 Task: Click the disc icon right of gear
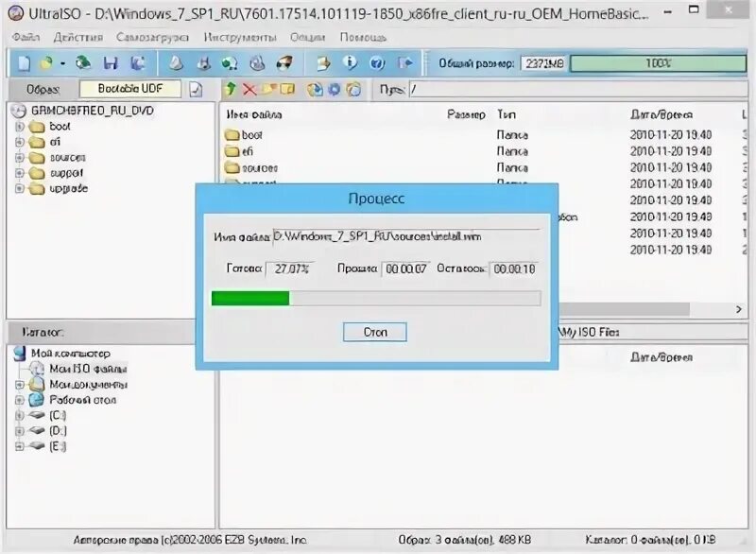coord(353,89)
